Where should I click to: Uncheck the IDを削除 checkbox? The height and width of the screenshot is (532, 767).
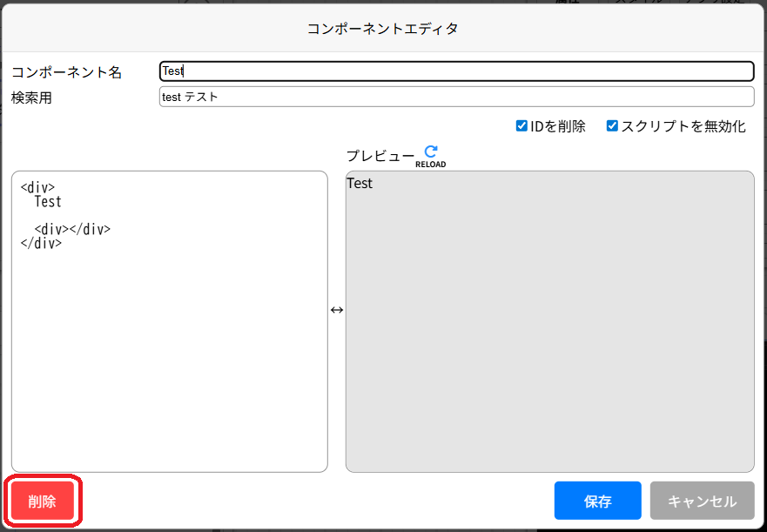(x=523, y=125)
